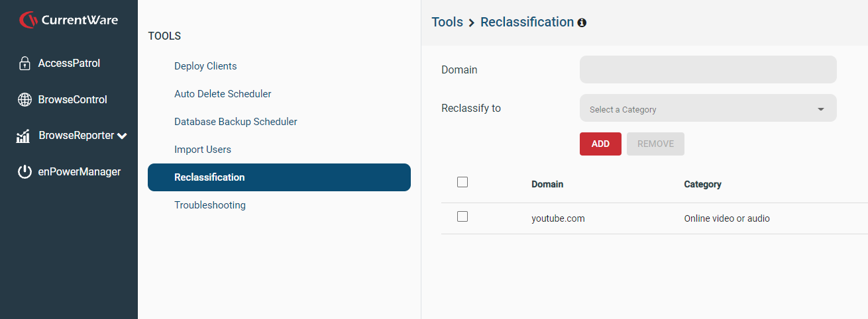Click the Tools breadcrumb link
Viewport: 868px width, 319px height.
click(x=447, y=22)
